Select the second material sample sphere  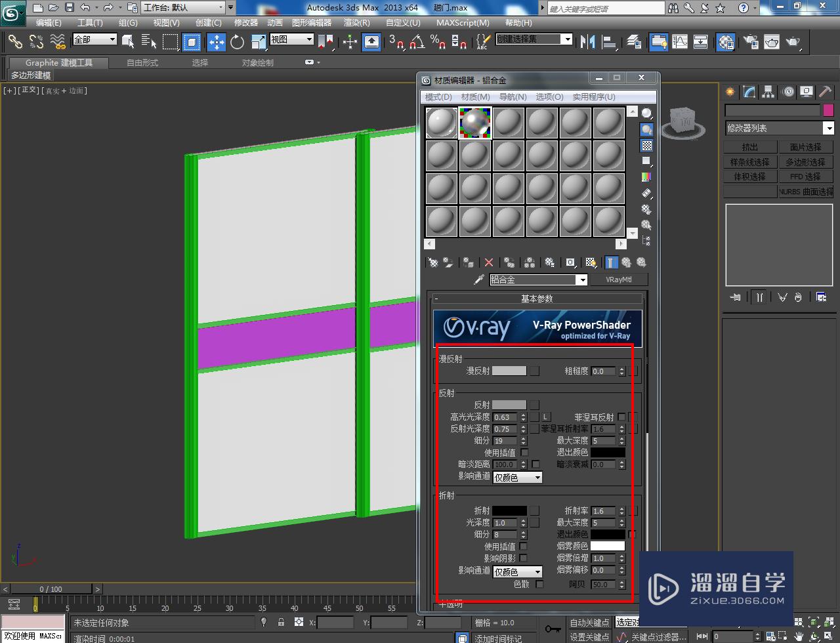[475, 123]
